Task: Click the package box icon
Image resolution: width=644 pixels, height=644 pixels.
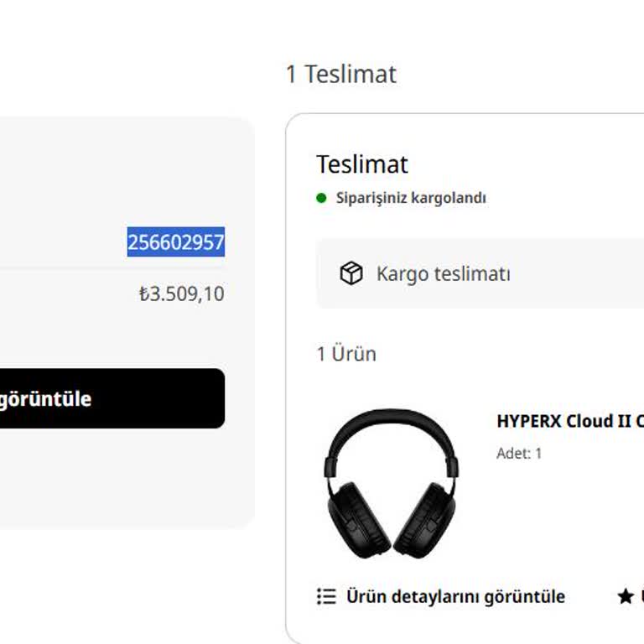Action: click(351, 273)
